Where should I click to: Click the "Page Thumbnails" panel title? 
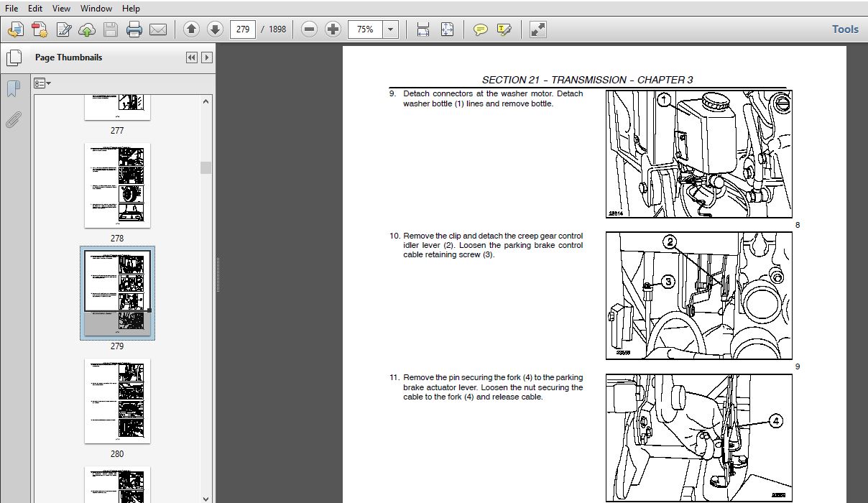[69, 57]
